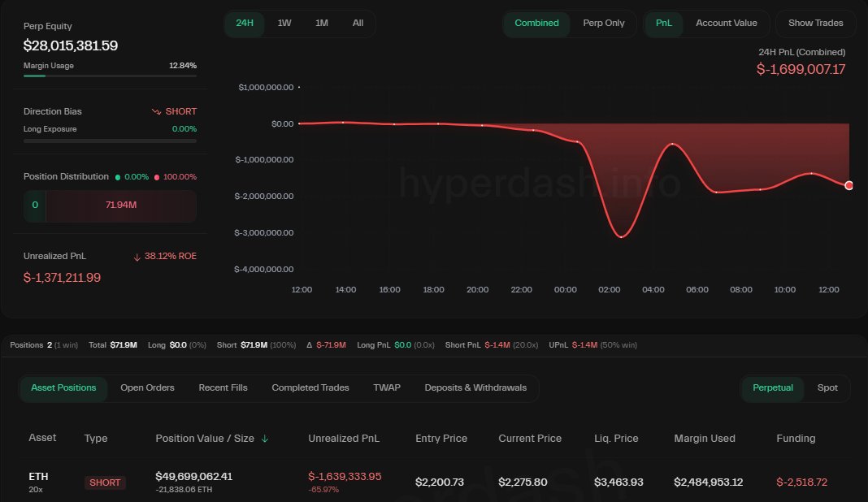Click the chart dot near $1,000,000.00
Image resolution: width=868 pixels, height=502 pixels.
tap(301, 87)
